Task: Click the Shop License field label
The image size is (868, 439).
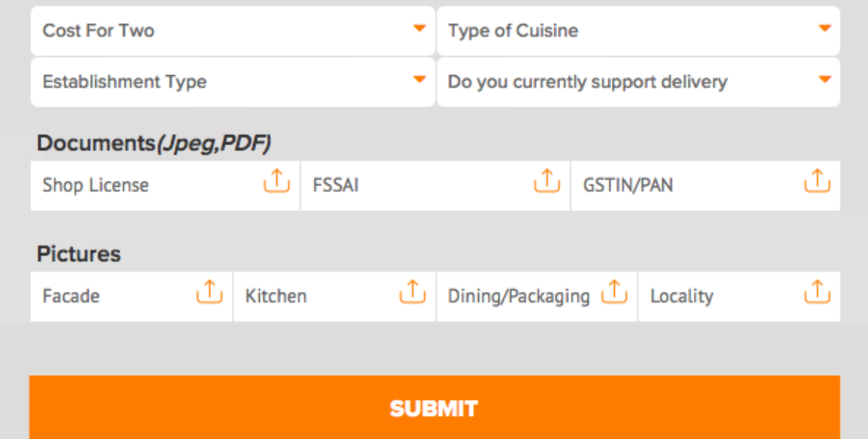Action: click(95, 185)
